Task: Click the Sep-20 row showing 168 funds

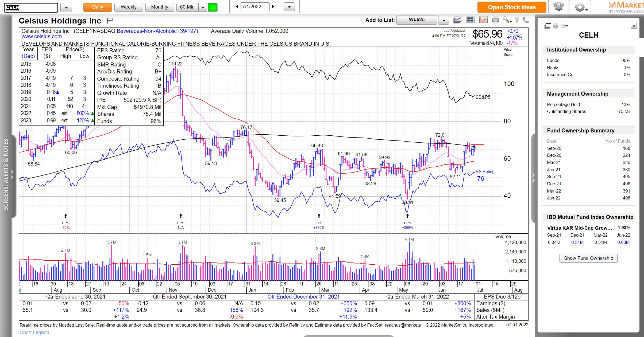Action: pyautogui.click(x=588, y=148)
